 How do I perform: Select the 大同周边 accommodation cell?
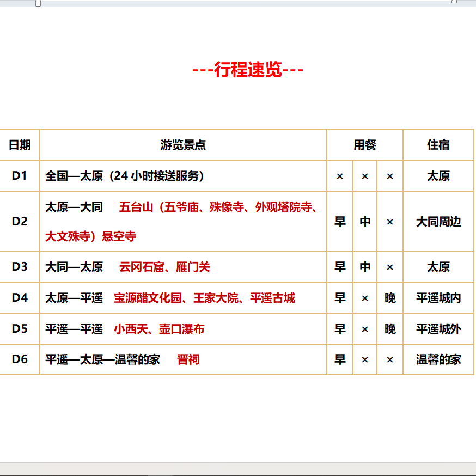coord(438,222)
